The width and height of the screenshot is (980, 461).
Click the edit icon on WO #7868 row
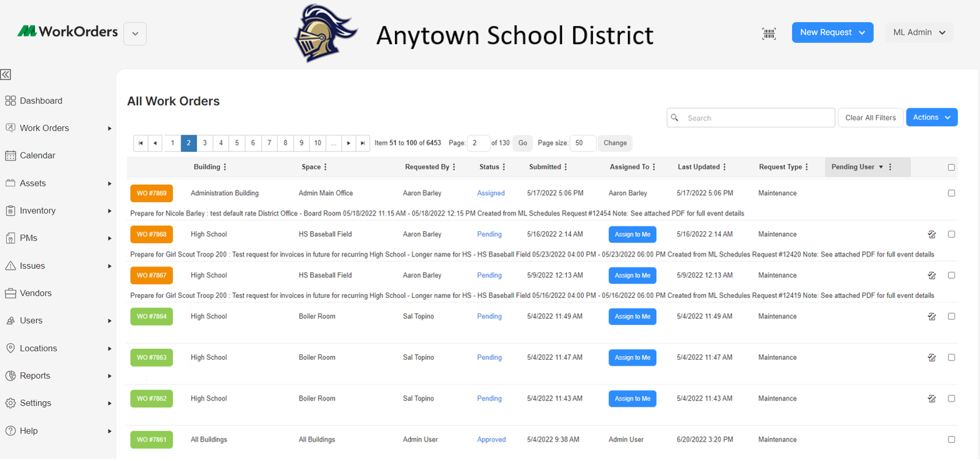932,234
